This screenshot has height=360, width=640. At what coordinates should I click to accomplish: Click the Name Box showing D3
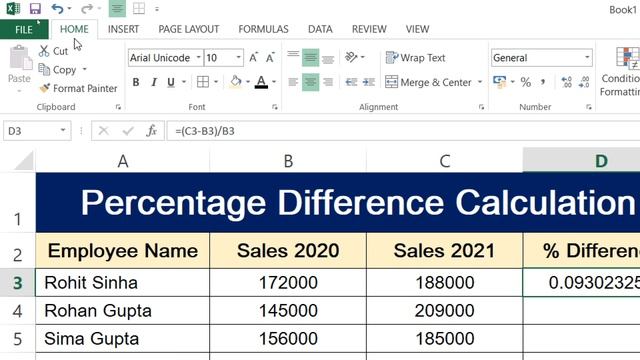[37, 131]
